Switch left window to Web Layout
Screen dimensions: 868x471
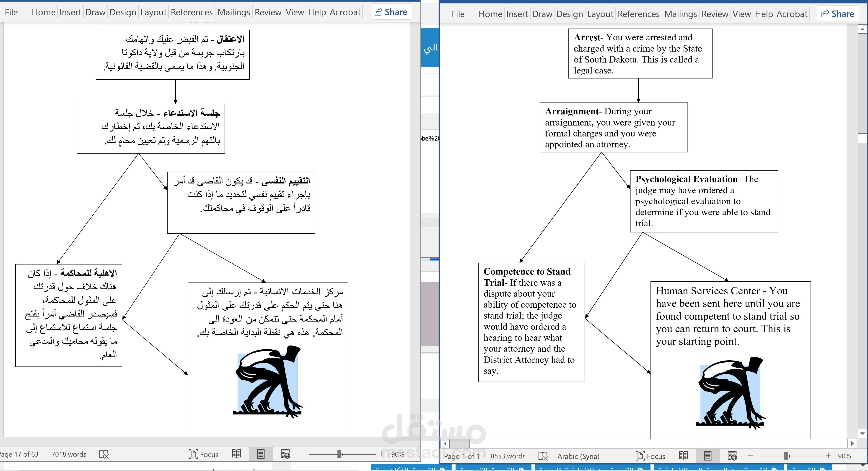(x=285, y=454)
